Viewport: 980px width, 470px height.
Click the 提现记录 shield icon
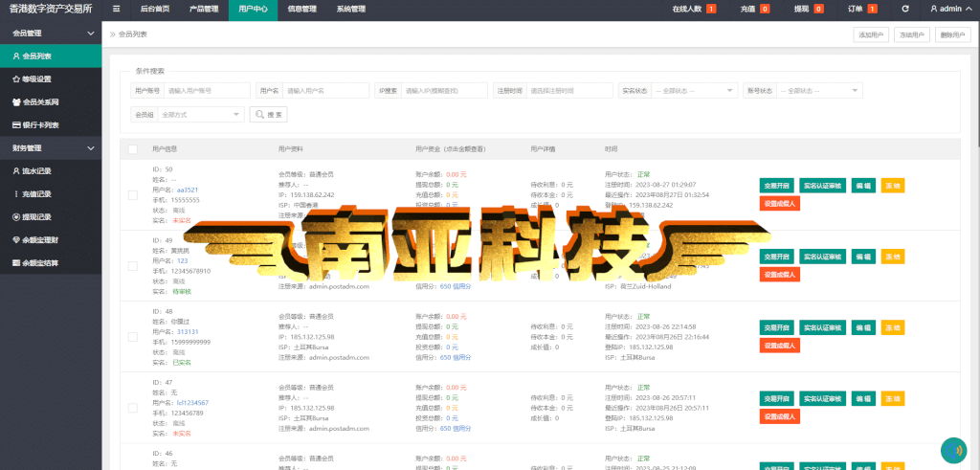(16, 217)
